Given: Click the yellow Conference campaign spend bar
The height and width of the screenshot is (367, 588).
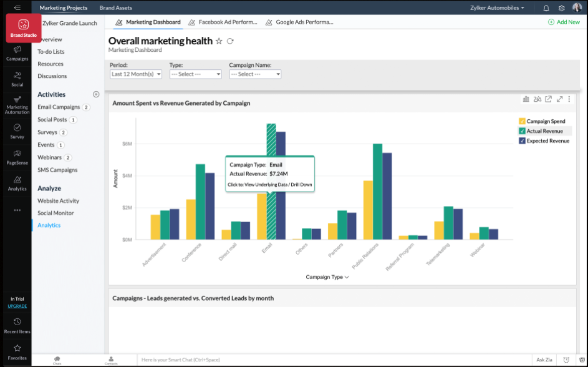Looking at the screenshot, I should click(191, 220).
